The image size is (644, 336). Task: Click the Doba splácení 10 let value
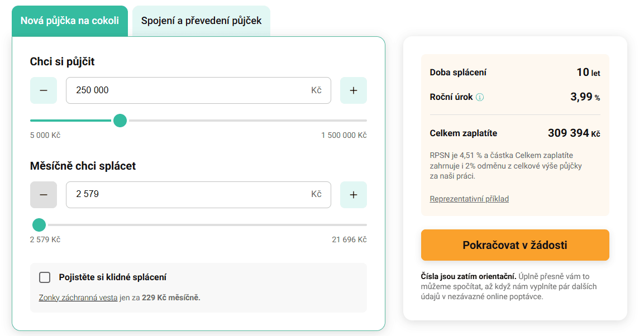pyautogui.click(x=588, y=73)
